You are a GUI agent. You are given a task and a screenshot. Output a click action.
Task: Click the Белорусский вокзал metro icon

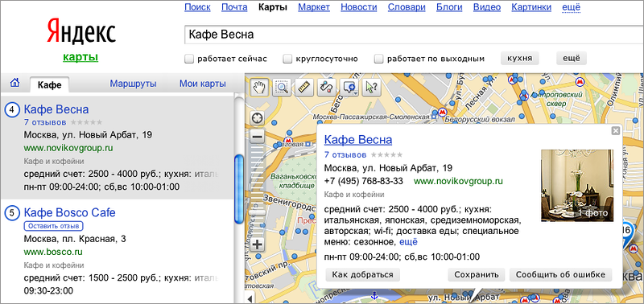tap(442, 111)
